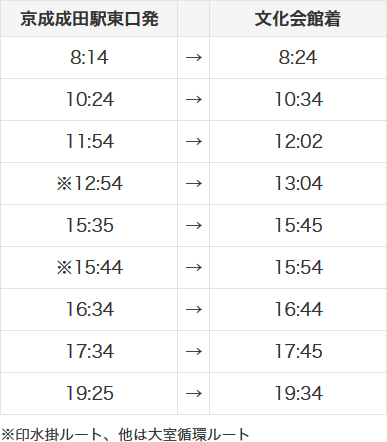
Task: Click the arrow in the 19:25 row
Action: coord(194,394)
